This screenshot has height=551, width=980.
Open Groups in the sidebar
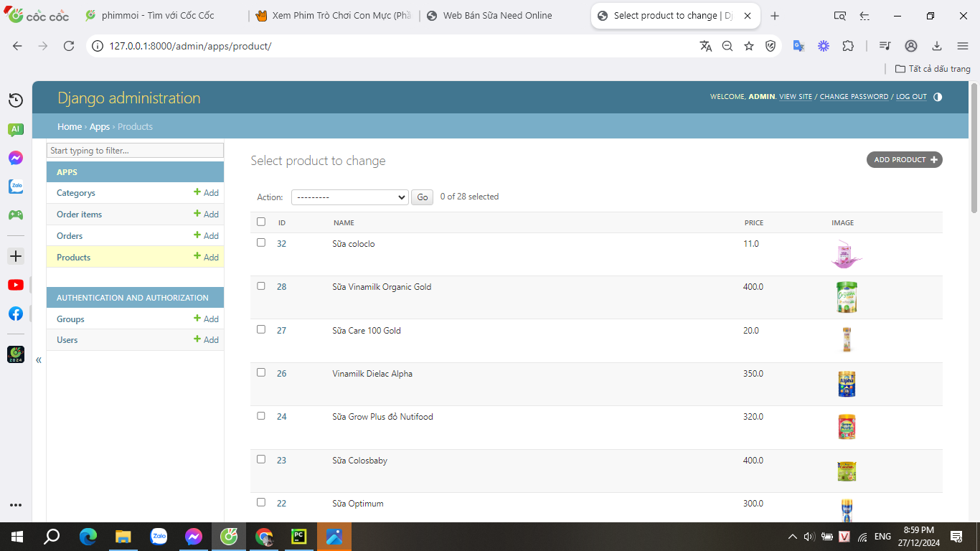[x=70, y=319]
